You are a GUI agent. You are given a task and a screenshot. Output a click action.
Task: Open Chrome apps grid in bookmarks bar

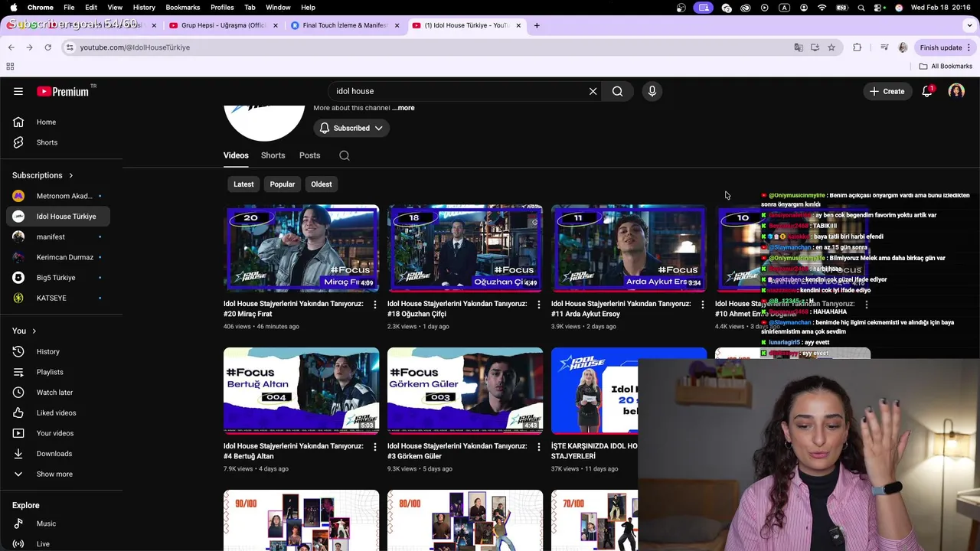coord(10,67)
